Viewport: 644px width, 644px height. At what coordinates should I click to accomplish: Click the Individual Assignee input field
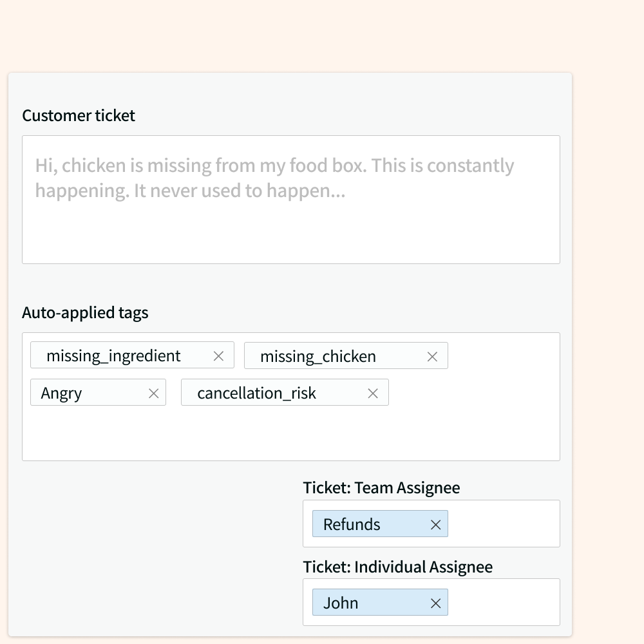(509, 602)
